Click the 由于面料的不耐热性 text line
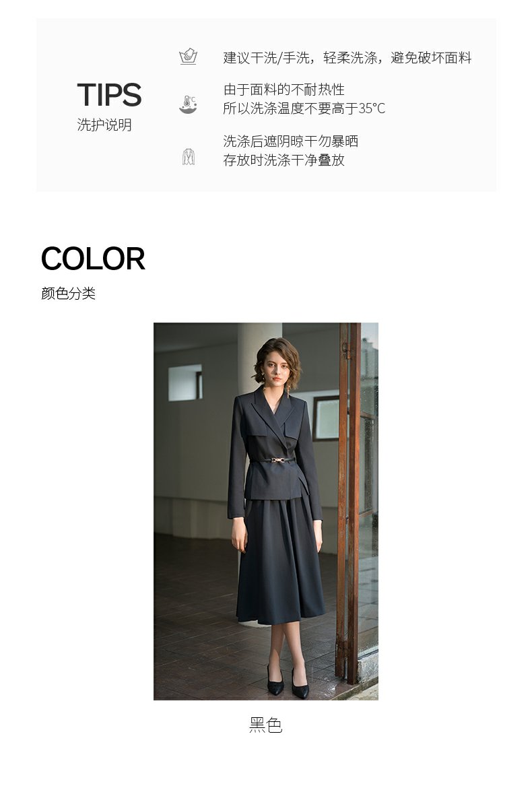 point(284,90)
